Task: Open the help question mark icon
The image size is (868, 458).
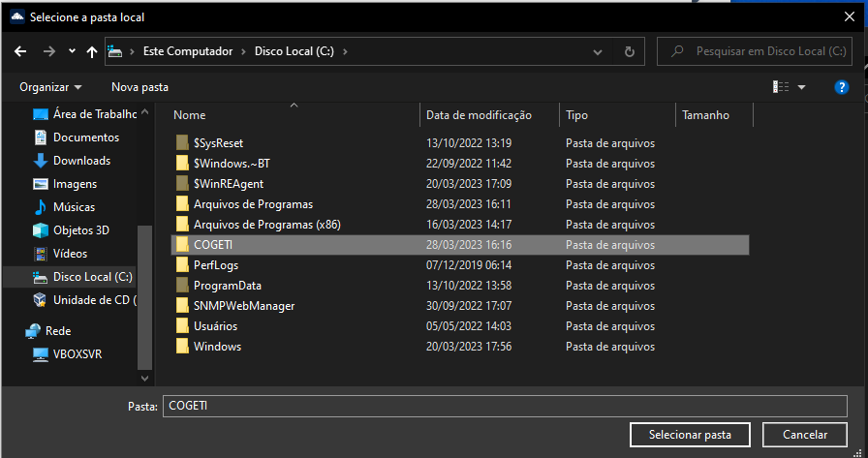Action: [x=841, y=87]
